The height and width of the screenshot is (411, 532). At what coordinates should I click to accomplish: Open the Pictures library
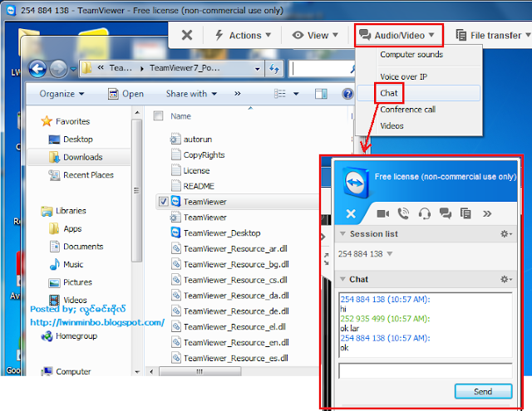(x=71, y=282)
